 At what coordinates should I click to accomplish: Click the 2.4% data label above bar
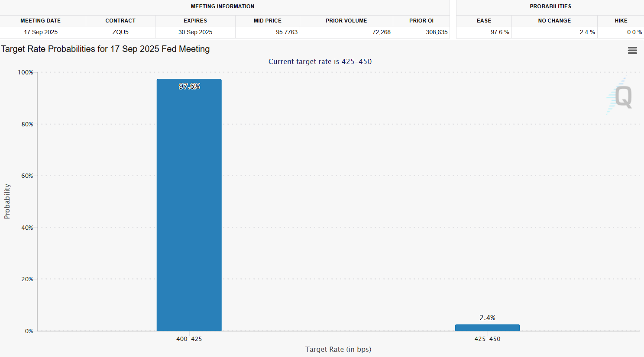(x=487, y=318)
